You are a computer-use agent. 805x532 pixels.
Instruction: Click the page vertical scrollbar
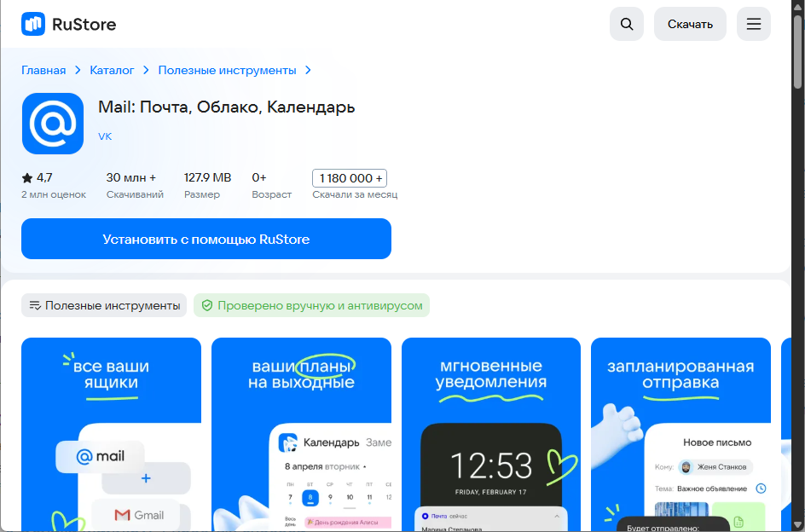click(x=798, y=51)
